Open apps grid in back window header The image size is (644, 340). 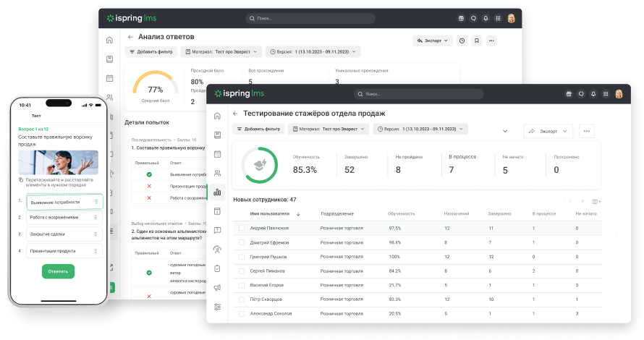click(498, 19)
